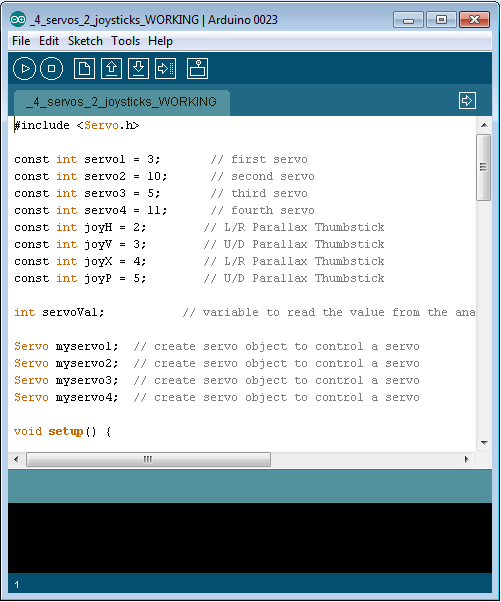
Task: Click the horizontal scrollbar thumb
Action: point(148,459)
